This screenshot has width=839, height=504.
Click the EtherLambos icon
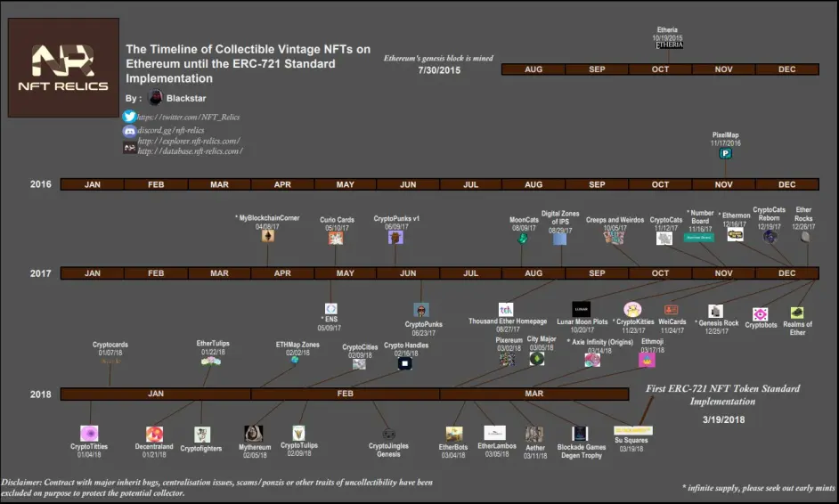[x=494, y=433]
